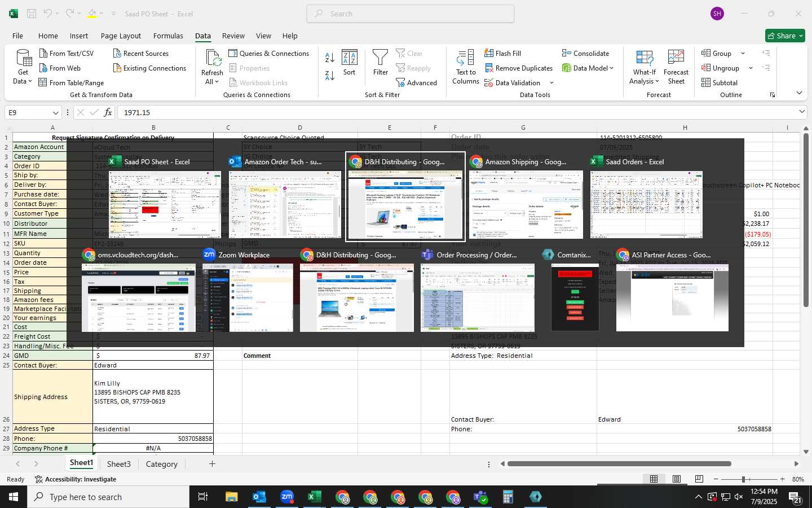
Task: Open Advanced filter options
Action: pyautogui.click(x=417, y=82)
